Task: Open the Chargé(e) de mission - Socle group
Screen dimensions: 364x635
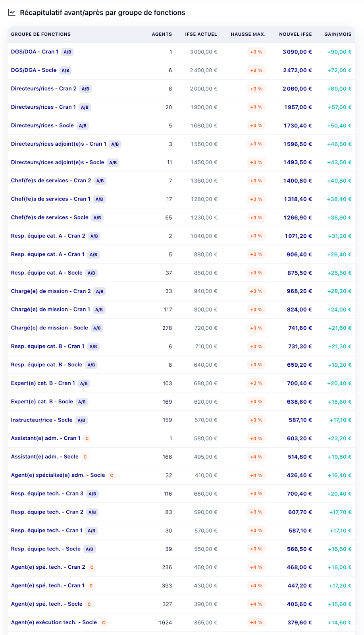Action: coord(50,328)
